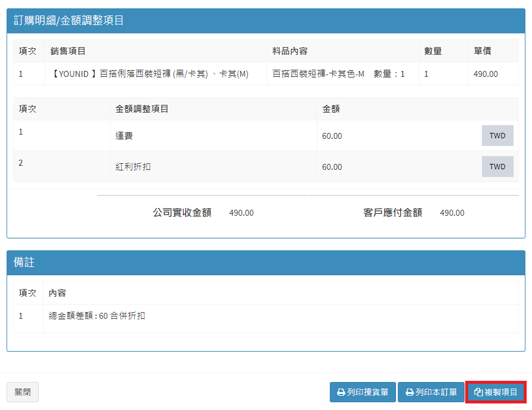The width and height of the screenshot is (532, 410).
Task: Click the 備註 panel header
Action: [x=24, y=263]
